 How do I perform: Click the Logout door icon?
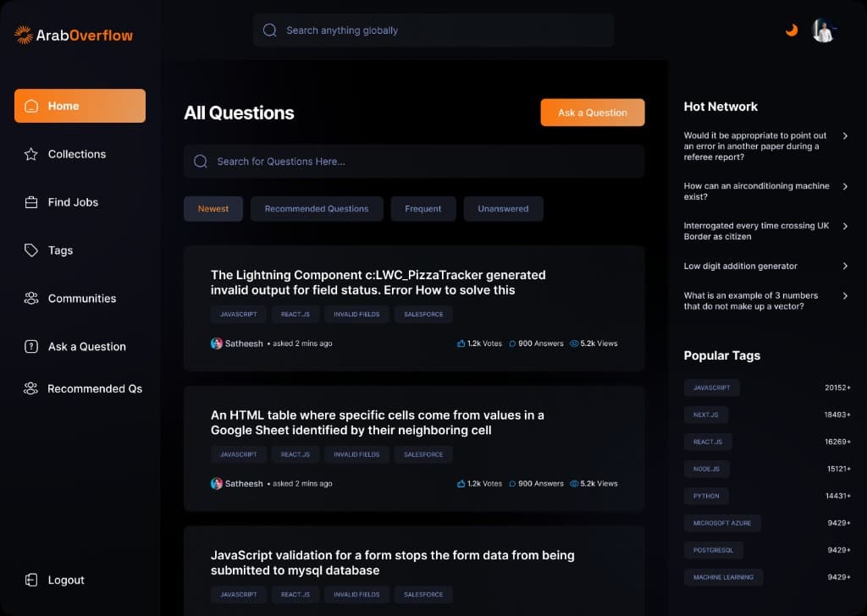pos(31,580)
